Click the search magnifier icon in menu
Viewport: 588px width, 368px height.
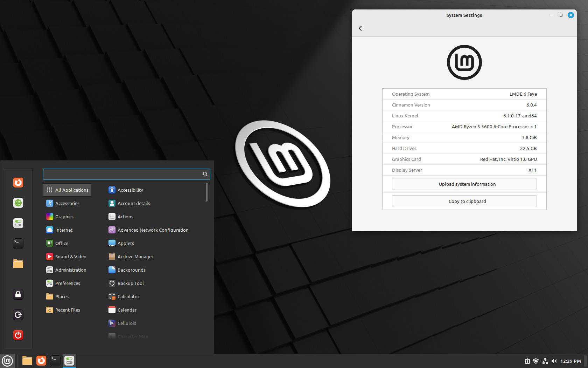pyautogui.click(x=205, y=174)
